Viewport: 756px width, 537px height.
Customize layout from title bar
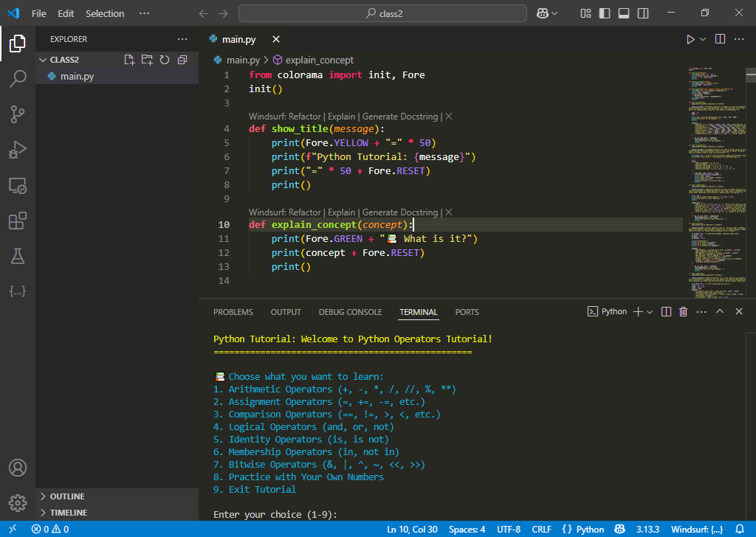point(585,13)
